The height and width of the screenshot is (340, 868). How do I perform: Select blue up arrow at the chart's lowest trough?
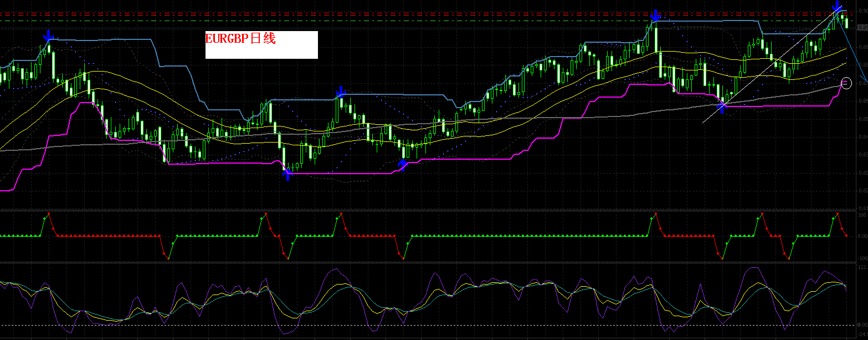pyautogui.click(x=286, y=174)
